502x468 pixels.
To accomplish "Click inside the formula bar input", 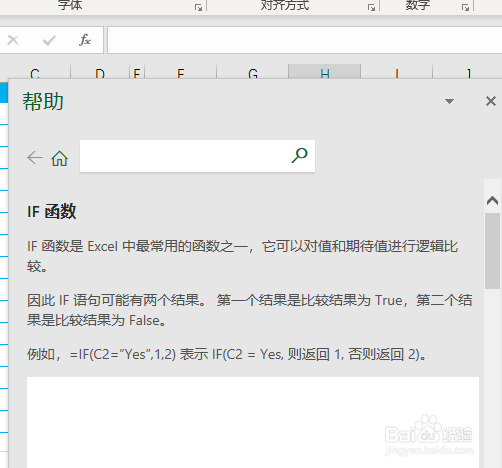I will coord(304,40).
